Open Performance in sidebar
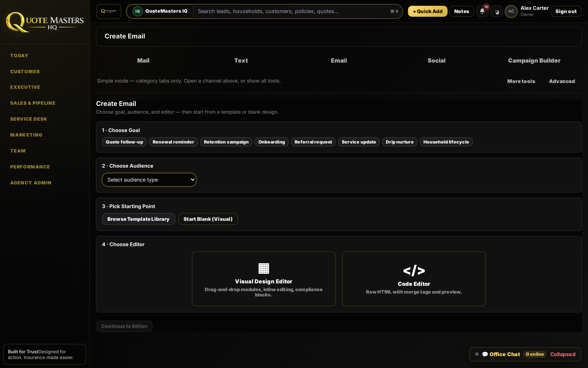Image resolution: width=588 pixels, height=368 pixels. tap(30, 167)
